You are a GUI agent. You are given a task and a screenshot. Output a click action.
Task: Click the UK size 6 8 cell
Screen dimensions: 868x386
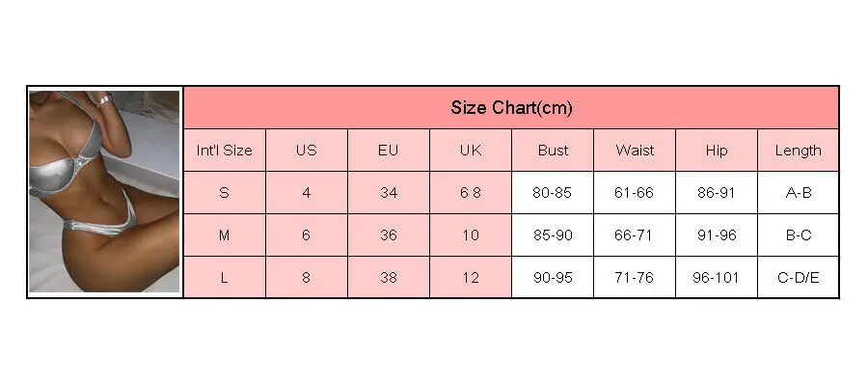470,192
